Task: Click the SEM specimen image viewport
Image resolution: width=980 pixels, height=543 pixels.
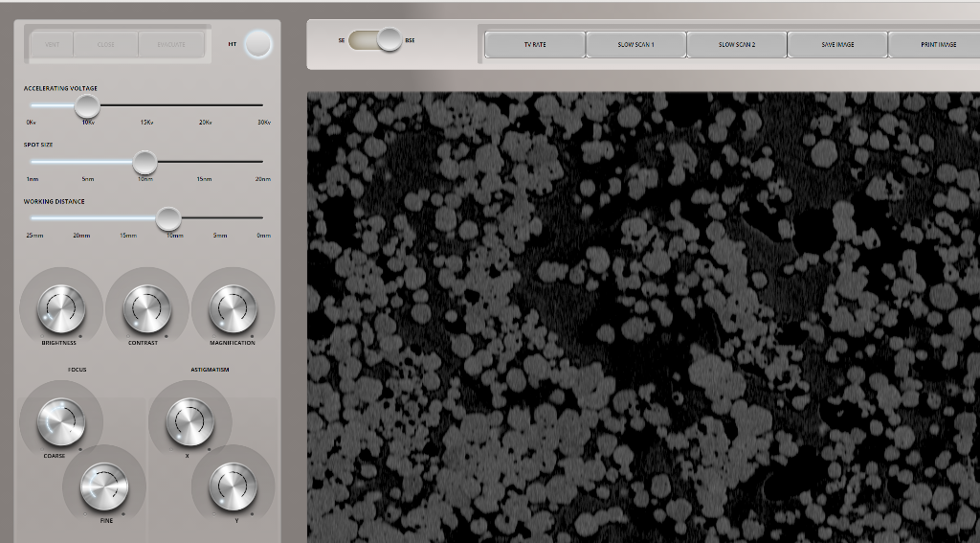Action: 643,317
